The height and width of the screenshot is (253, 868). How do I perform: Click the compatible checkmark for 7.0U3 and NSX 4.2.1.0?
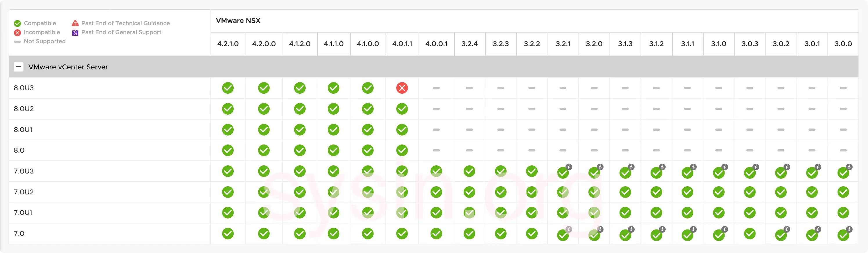pos(228,171)
